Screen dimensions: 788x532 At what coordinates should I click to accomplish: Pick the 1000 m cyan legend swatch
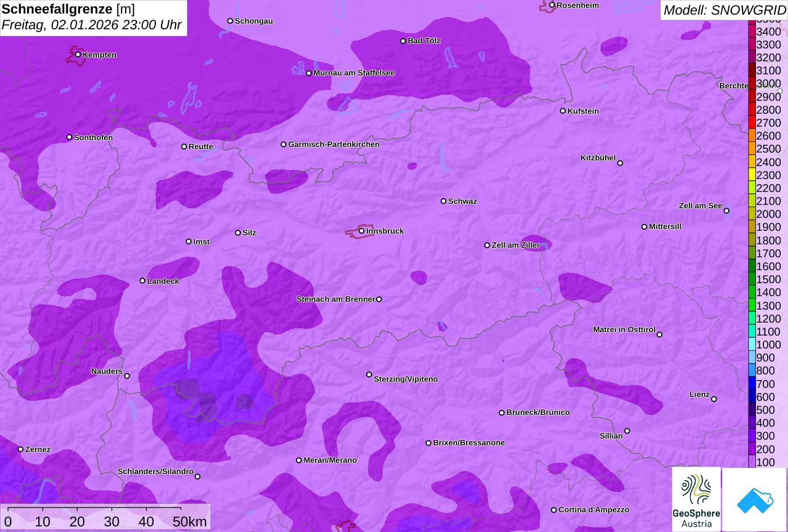(x=752, y=345)
